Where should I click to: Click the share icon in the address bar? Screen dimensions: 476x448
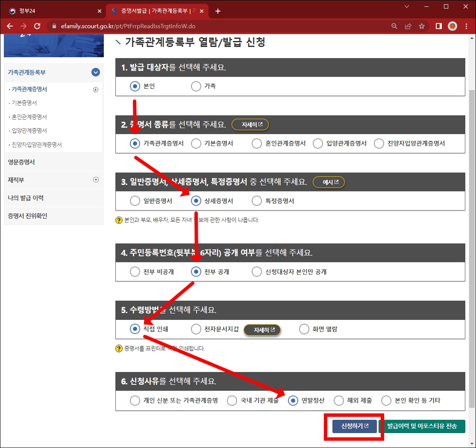point(408,26)
